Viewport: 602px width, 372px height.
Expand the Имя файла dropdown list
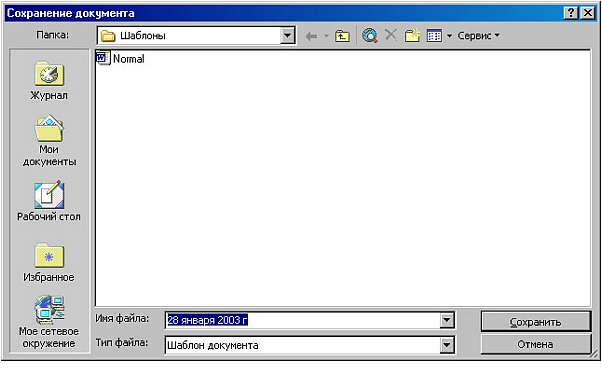pos(447,320)
